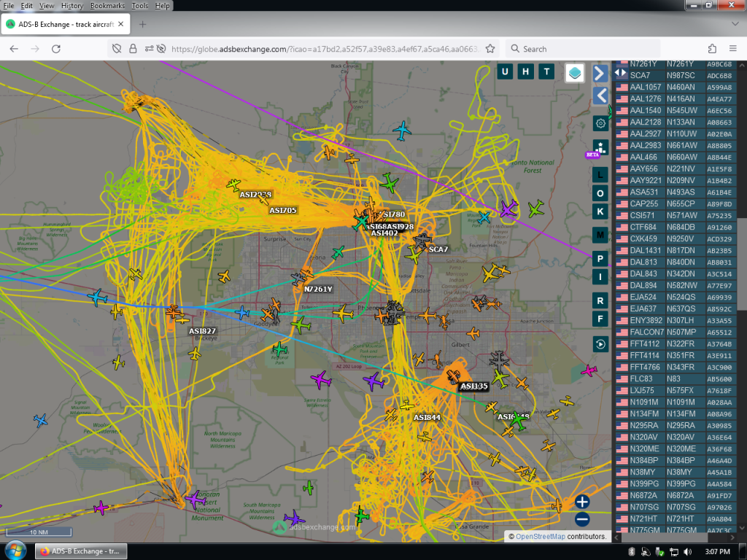Toggle the H map button
747x560 pixels.
[525, 72]
